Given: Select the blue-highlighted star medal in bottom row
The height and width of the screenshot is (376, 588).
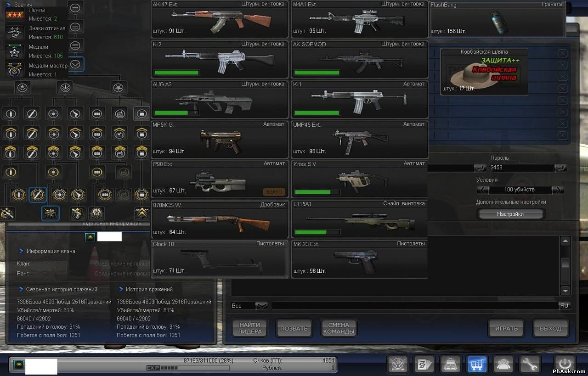Looking at the screenshot, I should pyautogui.click(x=50, y=213).
